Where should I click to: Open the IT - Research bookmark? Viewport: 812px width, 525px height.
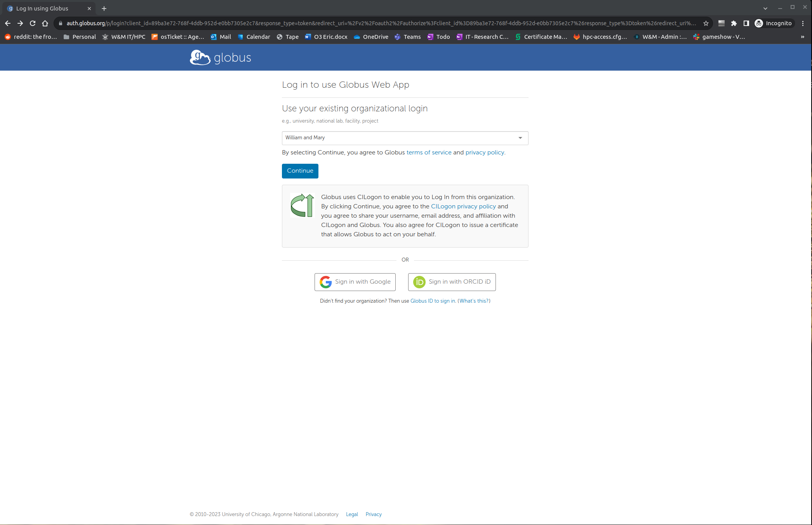[482, 37]
